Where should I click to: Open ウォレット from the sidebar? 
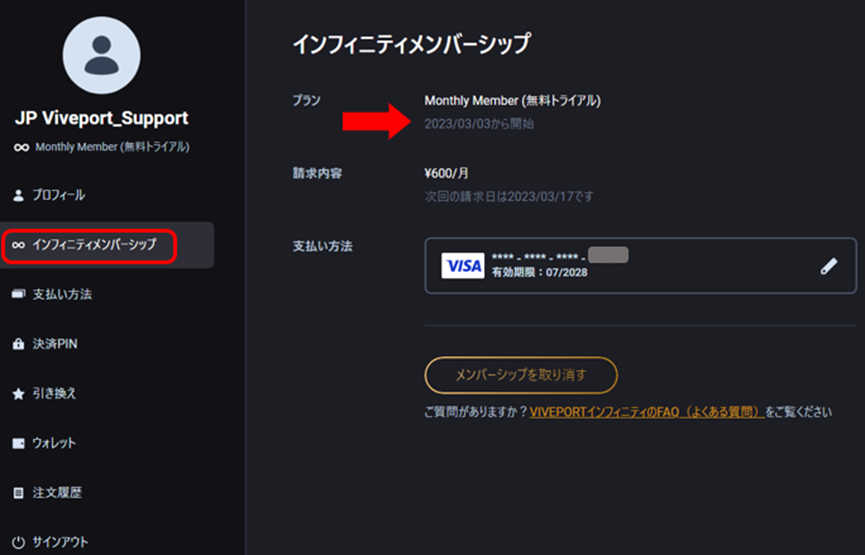(x=54, y=443)
